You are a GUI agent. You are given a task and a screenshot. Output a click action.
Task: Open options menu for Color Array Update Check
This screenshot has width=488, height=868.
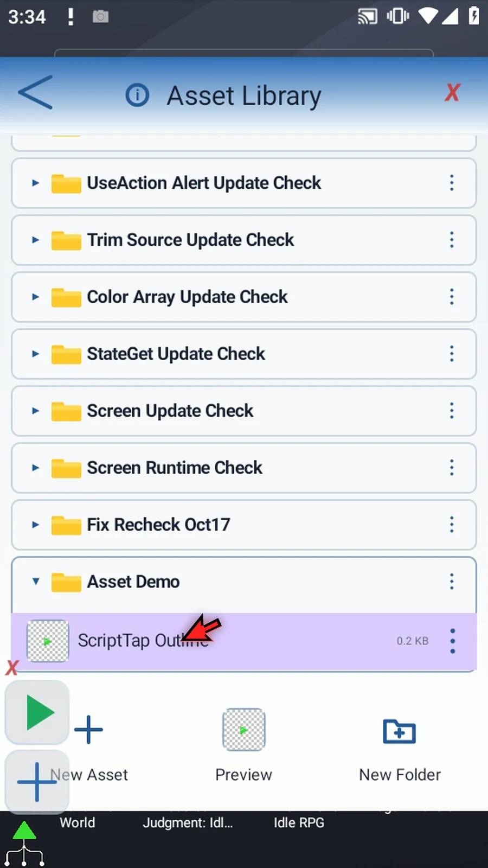pyautogui.click(x=452, y=297)
